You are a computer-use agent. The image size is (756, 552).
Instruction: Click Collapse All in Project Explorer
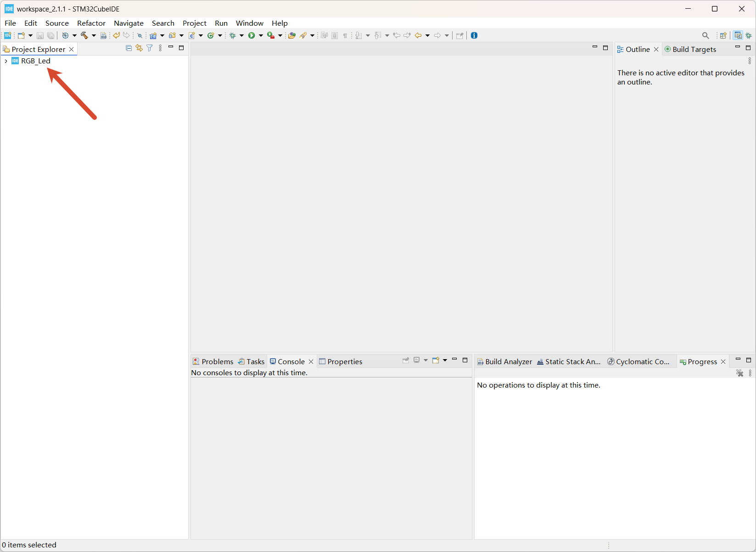[129, 48]
